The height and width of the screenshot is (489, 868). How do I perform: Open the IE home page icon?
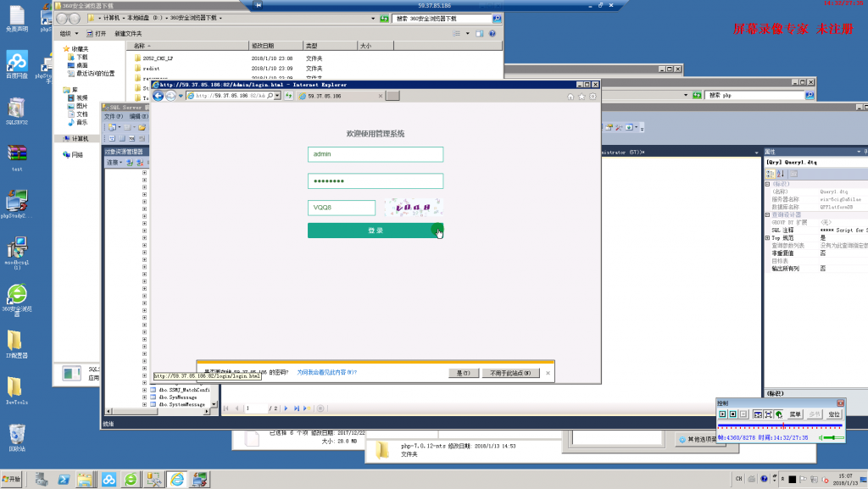(570, 97)
